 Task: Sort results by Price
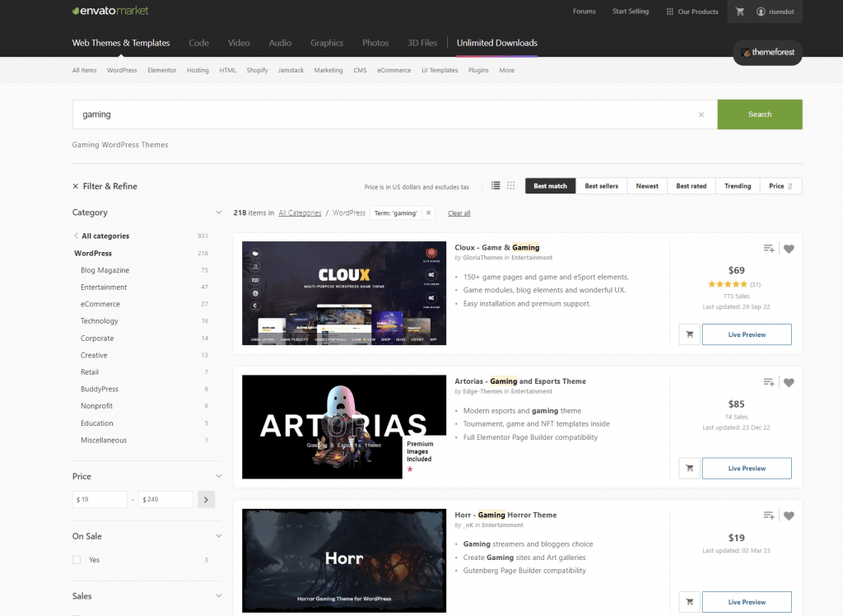click(x=780, y=186)
